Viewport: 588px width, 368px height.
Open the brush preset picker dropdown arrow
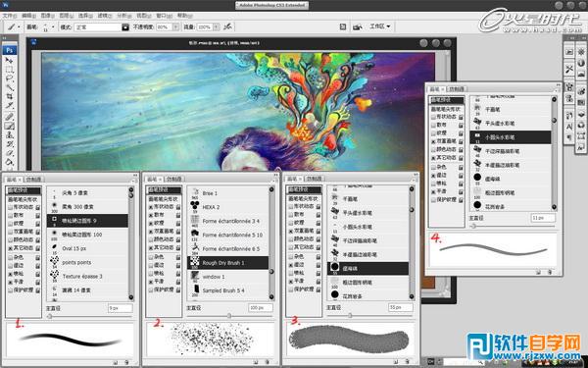pos(53,27)
